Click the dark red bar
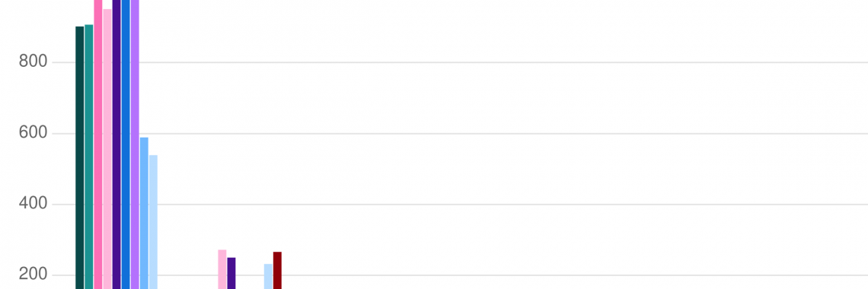Image resolution: width=868 pixels, height=289 pixels. [277, 271]
